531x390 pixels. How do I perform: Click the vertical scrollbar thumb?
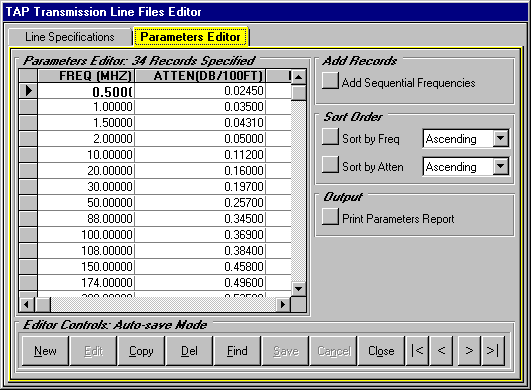tap(298, 92)
